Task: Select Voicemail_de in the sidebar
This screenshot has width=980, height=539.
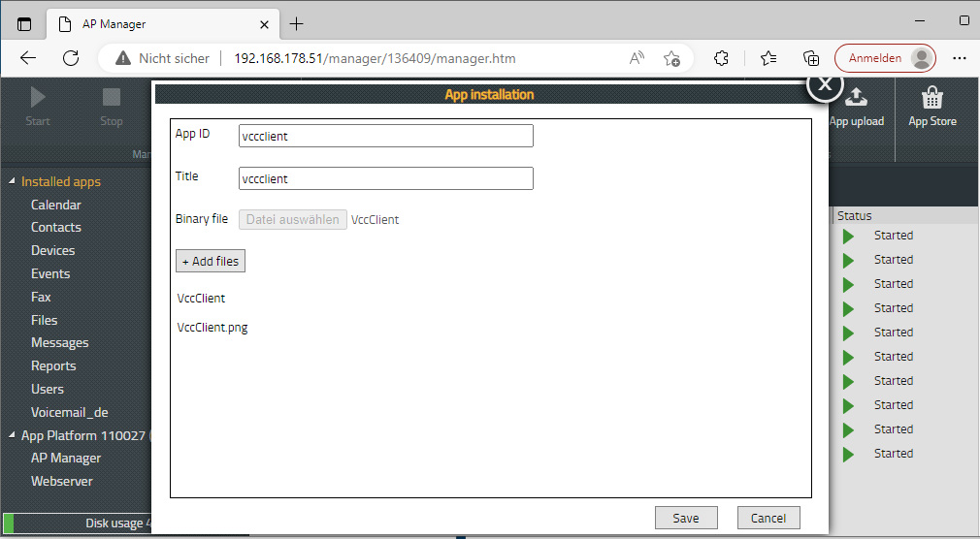Action: pos(69,412)
